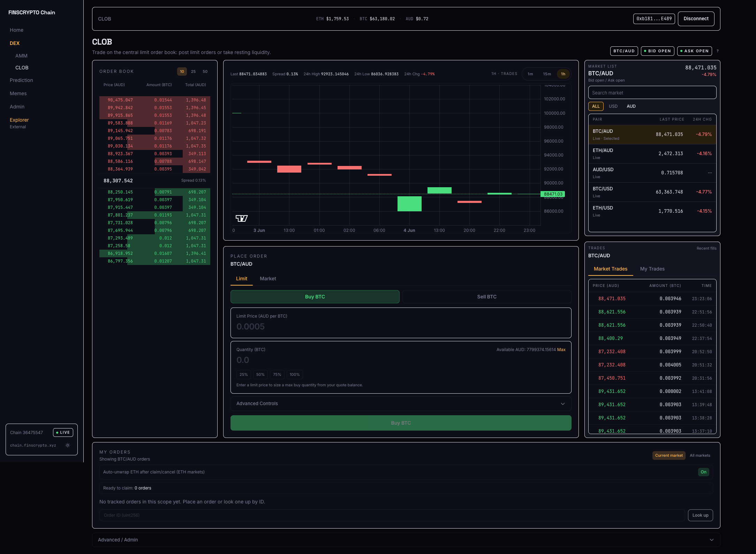Click Look up order button

pos(700,515)
